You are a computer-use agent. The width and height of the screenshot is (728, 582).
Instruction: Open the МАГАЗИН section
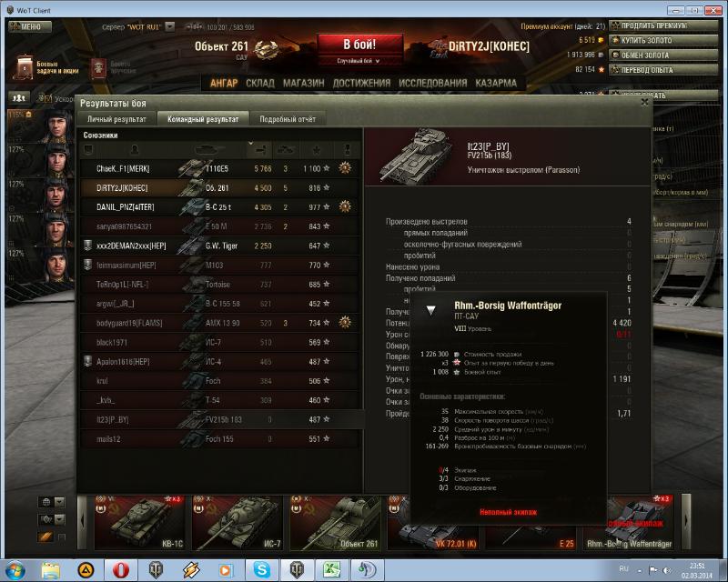[x=304, y=83]
